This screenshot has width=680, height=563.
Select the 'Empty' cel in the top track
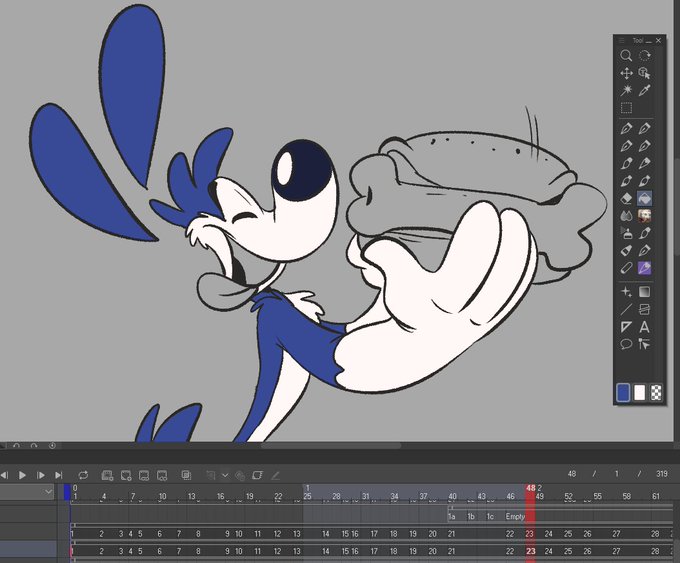click(x=515, y=517)
